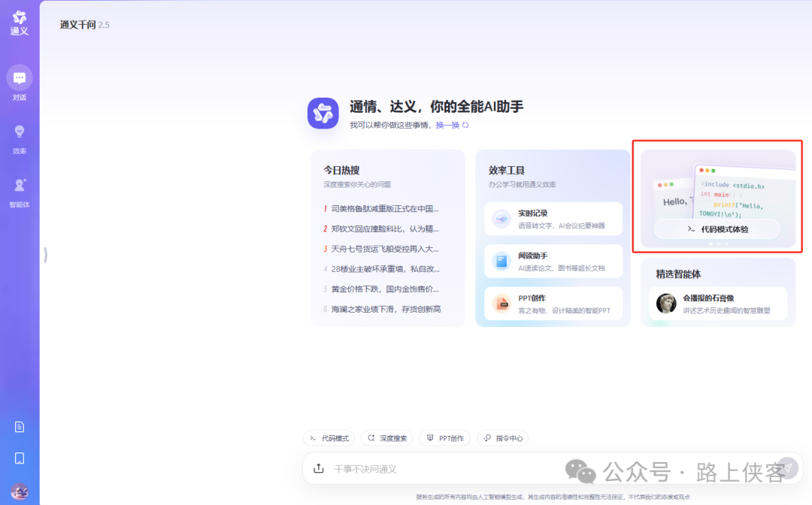
Task: Open the PPT创作 tool
Action: point(553,304)
